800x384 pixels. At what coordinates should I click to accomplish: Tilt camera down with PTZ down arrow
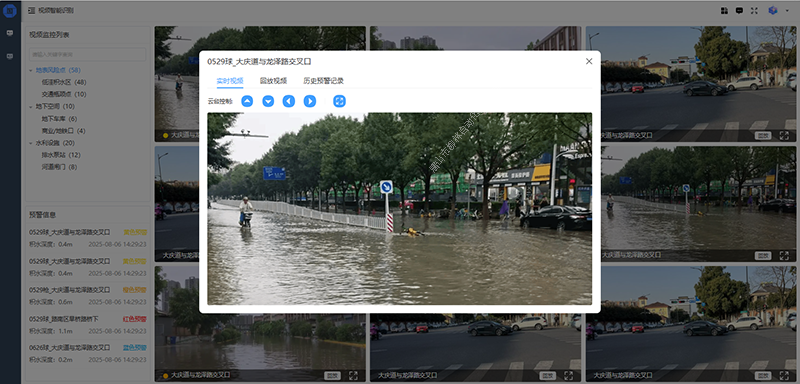tap(268, 101)
